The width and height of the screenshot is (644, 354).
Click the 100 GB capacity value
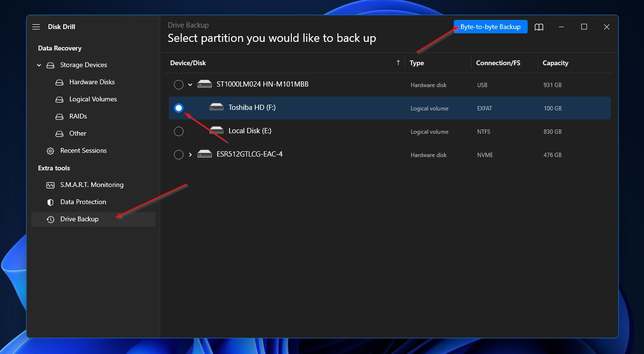(x=553, y=108)
